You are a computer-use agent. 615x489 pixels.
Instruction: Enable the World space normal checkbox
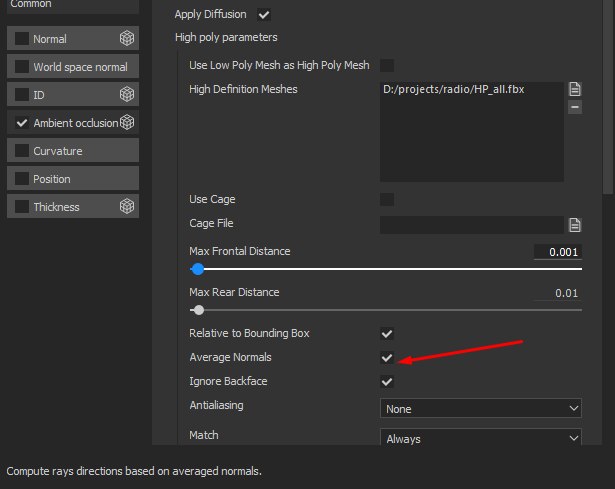pyautogui.click(x=22, y=66)
